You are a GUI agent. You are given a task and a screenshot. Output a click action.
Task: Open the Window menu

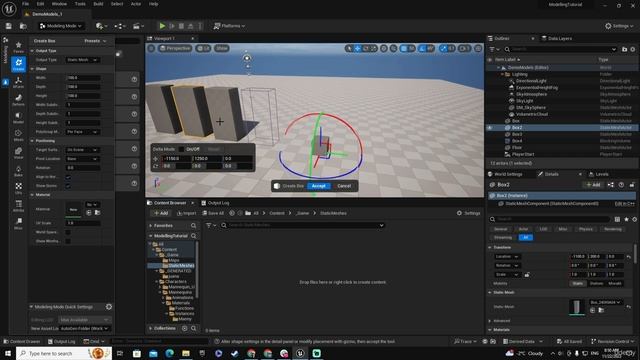coord(59,4)
